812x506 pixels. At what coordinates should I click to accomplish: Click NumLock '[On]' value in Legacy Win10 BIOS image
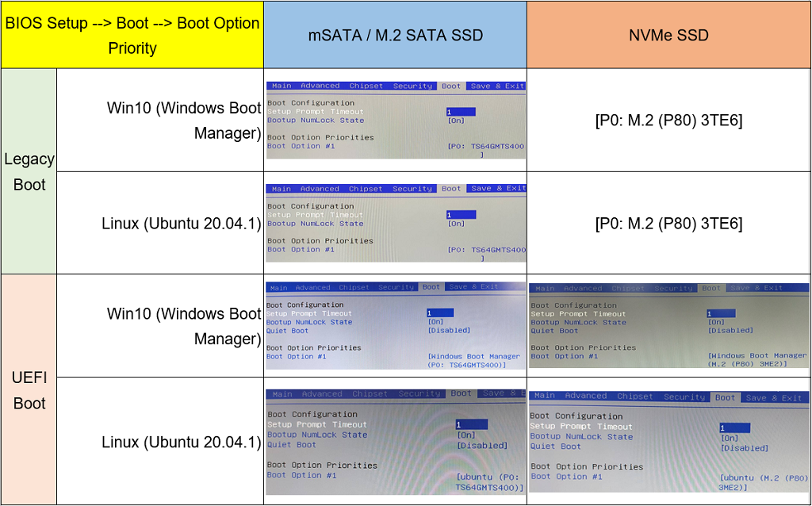click(456, 121)
